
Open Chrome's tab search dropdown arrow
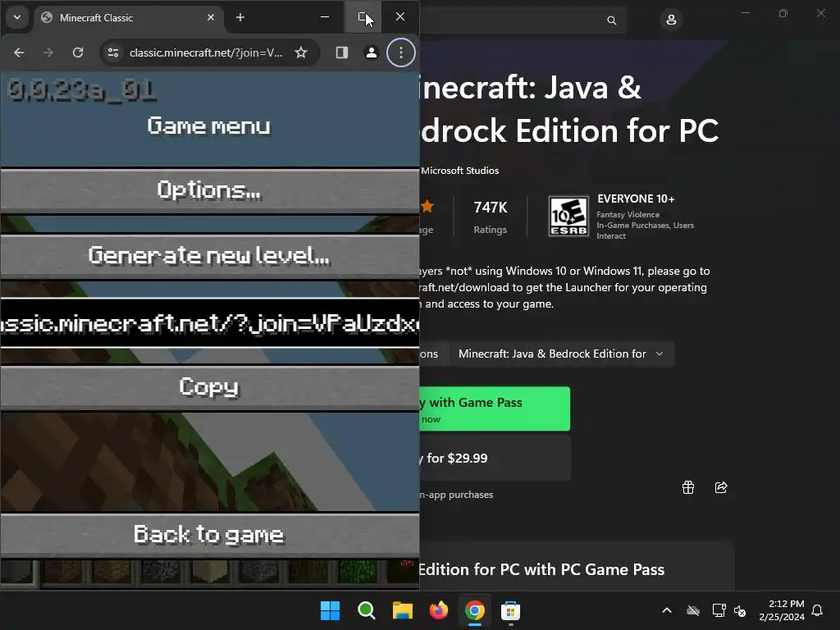point(17,17)
